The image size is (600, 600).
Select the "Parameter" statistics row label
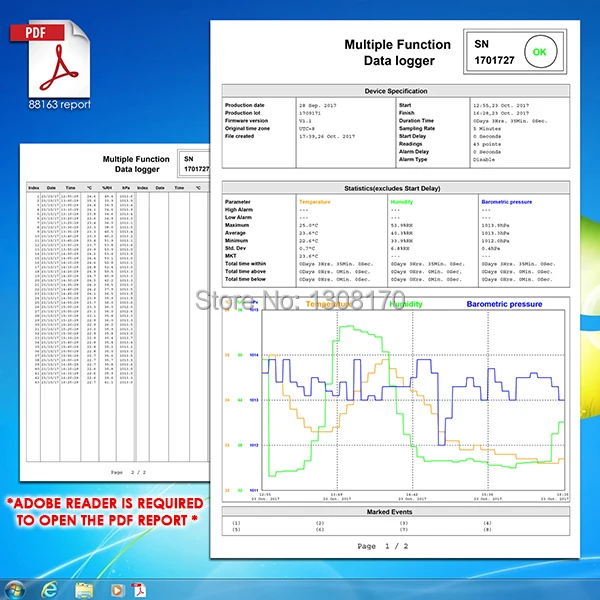pyautogui.click(x=237, y=202)
